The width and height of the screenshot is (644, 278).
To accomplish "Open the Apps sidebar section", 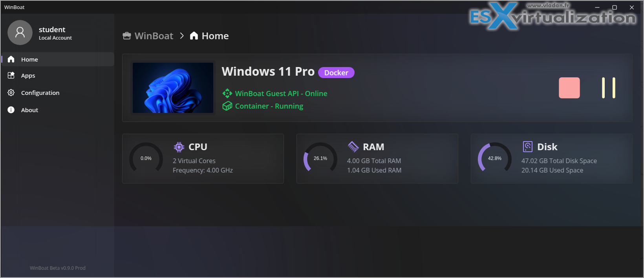I will pyautogui.click(x=28, y=76).
